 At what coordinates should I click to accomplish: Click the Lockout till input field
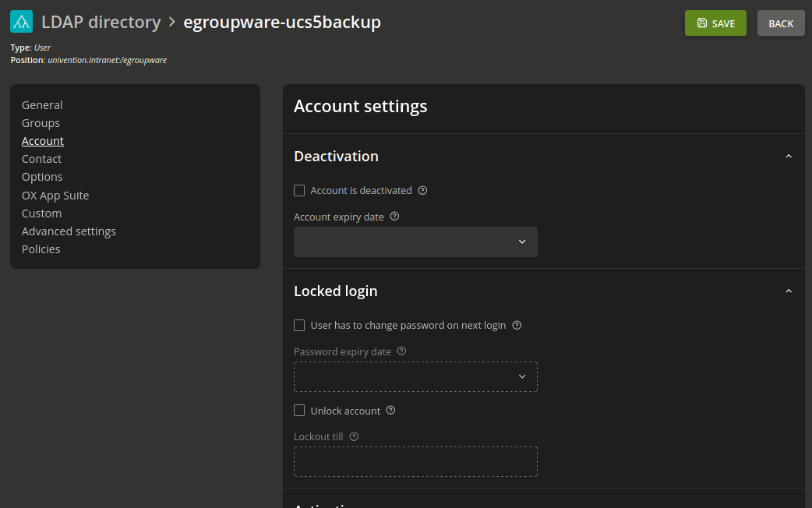pyautogui.click(x=415, y=462)
